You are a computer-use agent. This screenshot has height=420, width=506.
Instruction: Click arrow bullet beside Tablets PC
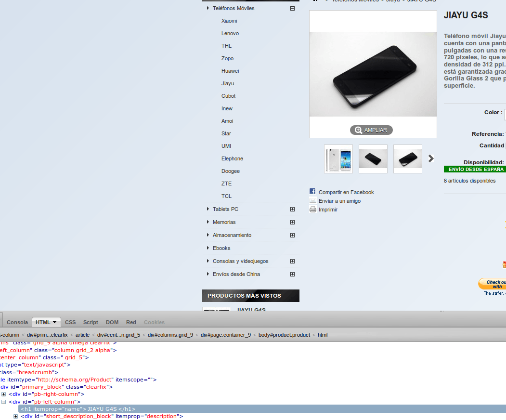[x=208, y=209]
